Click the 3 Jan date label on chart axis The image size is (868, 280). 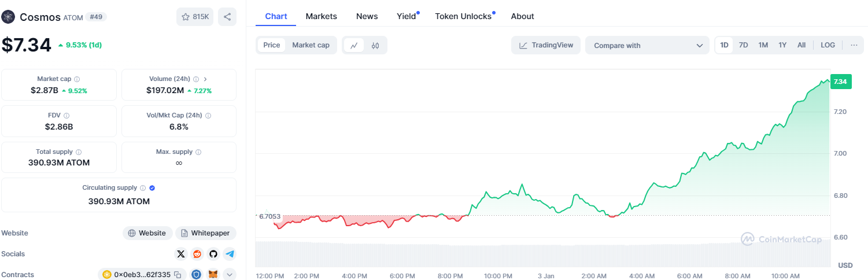546,276
